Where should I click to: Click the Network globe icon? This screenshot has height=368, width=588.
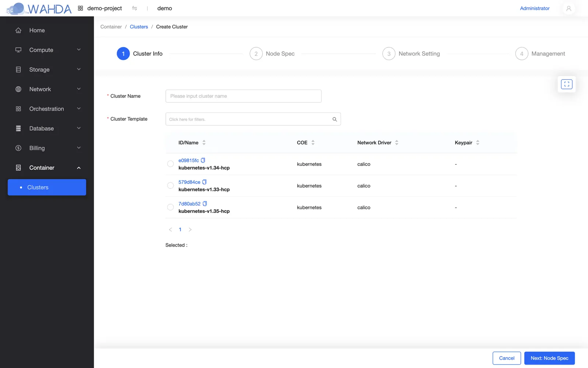(18, 89)
